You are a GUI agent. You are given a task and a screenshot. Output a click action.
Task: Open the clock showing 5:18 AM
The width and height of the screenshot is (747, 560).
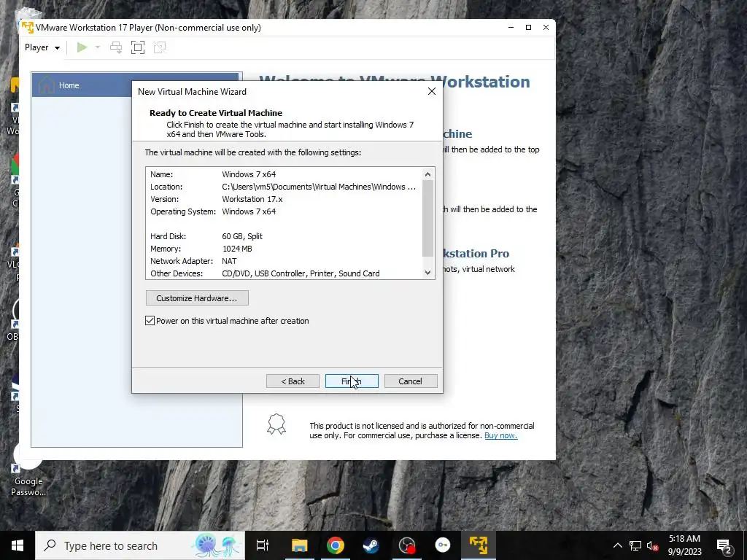pos(684,545)
